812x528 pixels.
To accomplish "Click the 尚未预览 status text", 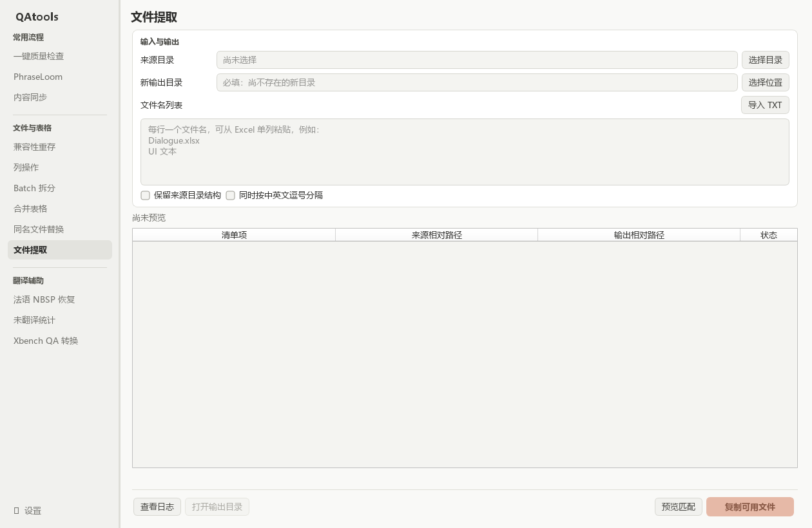I will coord(149,218).
